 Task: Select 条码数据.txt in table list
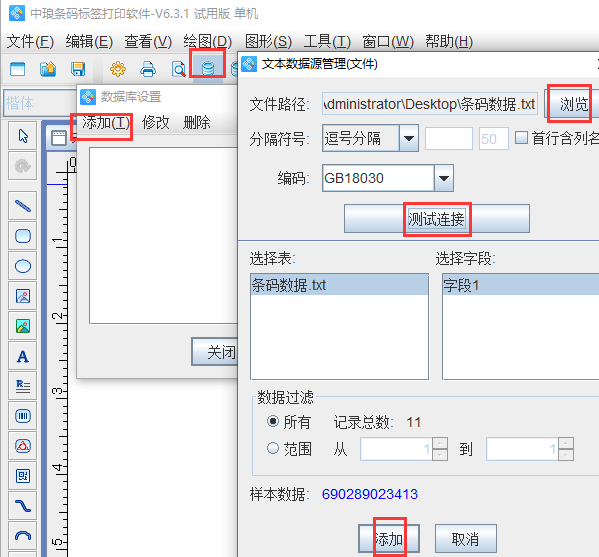pos(339,285)
